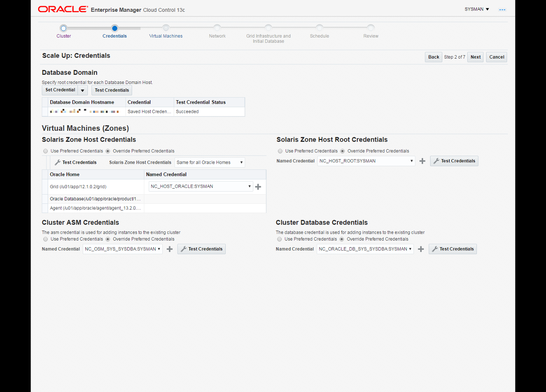Go to Virtual Machines step label

point(166,36)
